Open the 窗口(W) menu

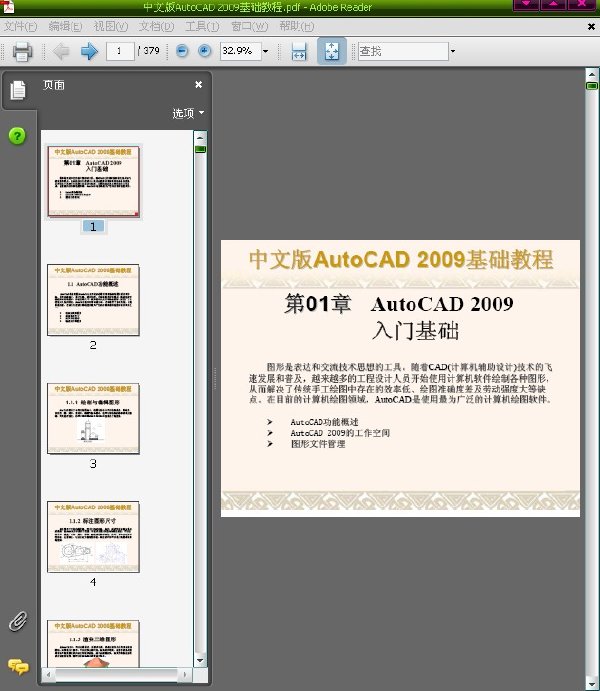point(249,27)
